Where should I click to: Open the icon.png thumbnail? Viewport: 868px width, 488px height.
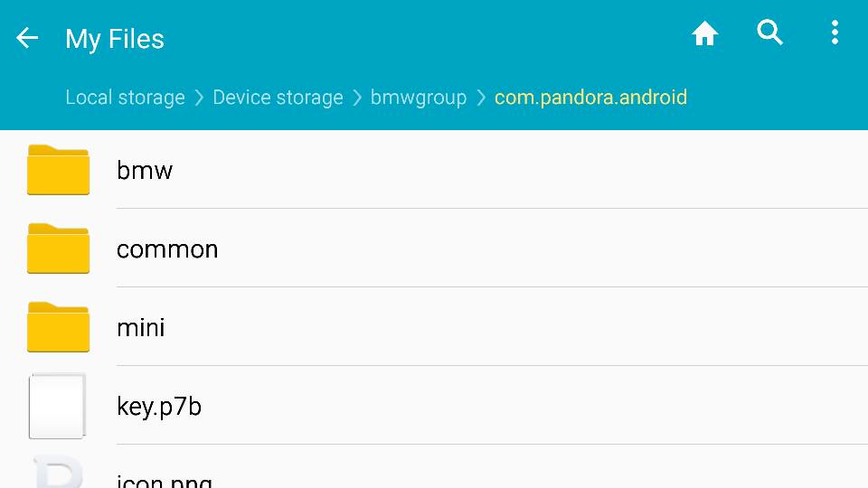[58, 472]
